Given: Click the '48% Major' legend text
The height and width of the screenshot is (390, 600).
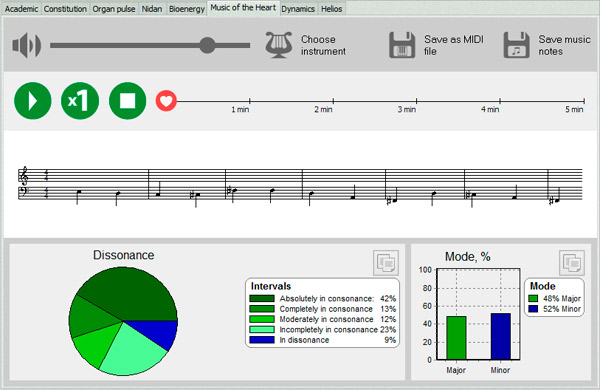Looking at the screenshot, I should (562, 299).
